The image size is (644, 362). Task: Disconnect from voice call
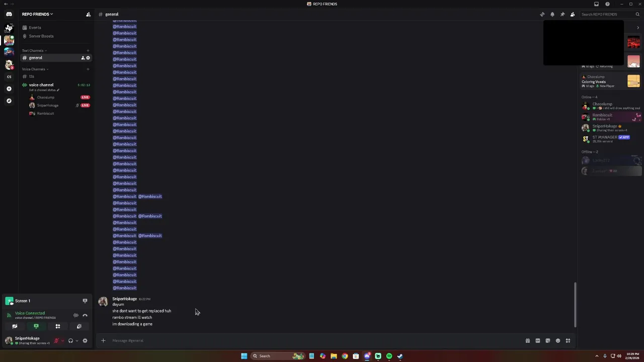[x=85, y=315]
